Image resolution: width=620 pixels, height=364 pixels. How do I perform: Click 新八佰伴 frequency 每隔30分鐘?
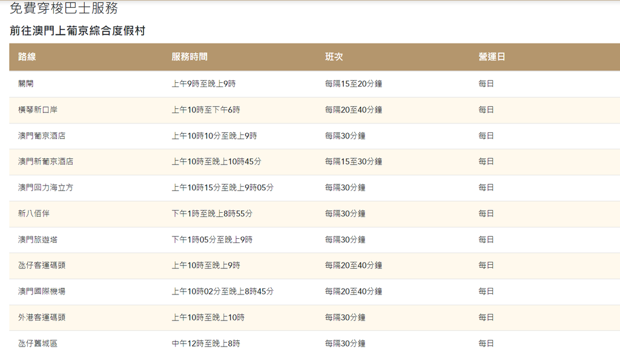click(x=345, y=213)
